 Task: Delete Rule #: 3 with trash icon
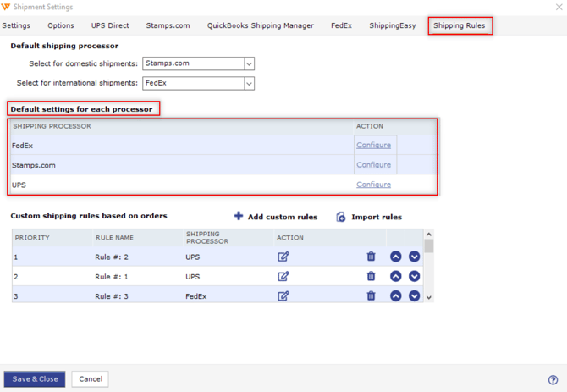(371, 295)
